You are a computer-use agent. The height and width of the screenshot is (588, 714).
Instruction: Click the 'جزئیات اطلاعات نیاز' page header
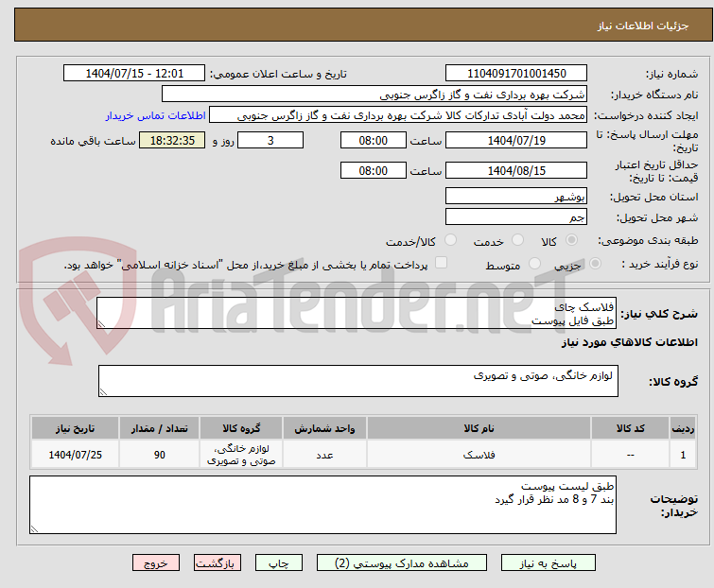pos(643,26)
